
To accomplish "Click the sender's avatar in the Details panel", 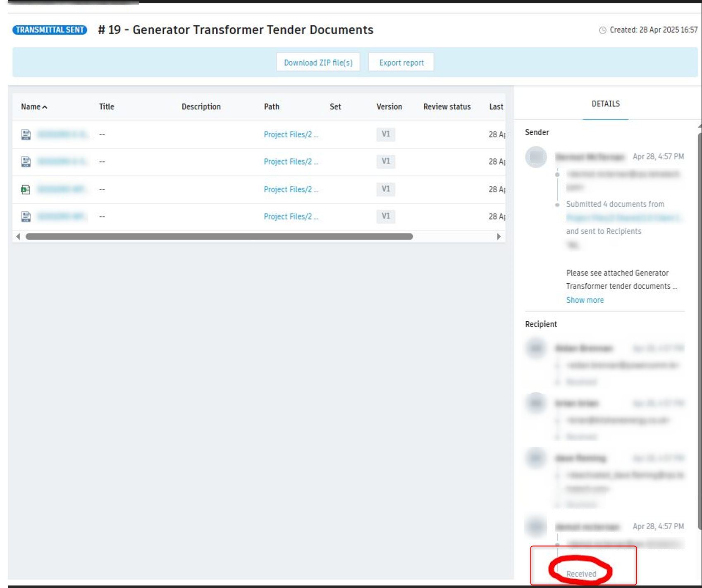I will [x=536, y=157].
